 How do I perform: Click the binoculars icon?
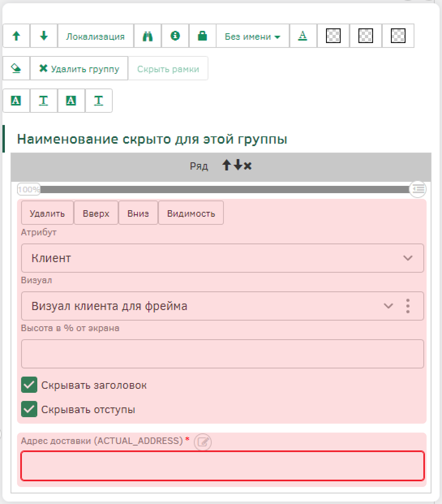[x=148, y=36]
